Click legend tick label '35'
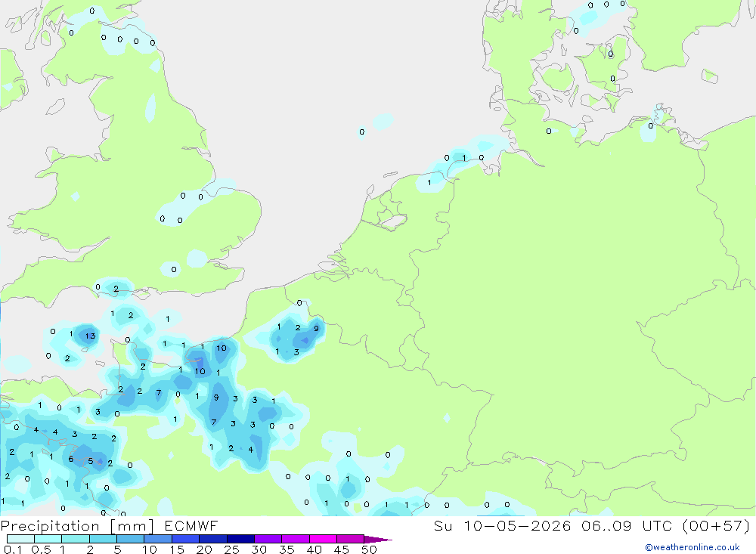 (287, 549)
